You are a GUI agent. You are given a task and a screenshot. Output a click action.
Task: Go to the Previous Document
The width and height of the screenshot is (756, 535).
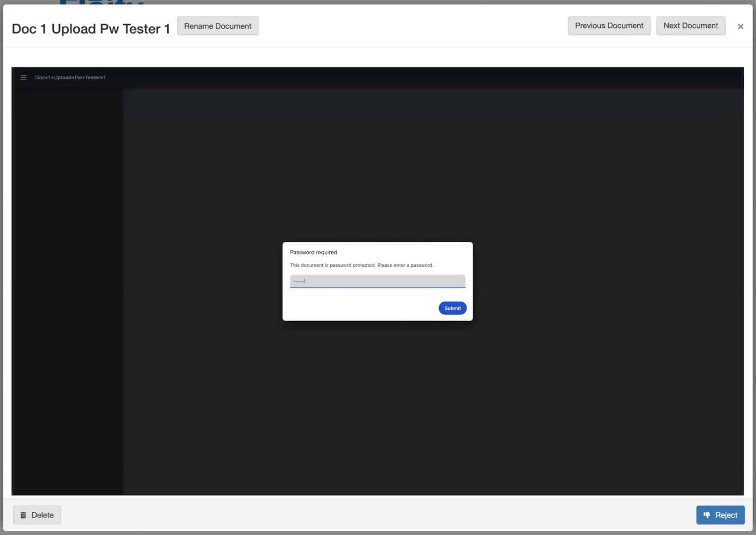[609, 26]
